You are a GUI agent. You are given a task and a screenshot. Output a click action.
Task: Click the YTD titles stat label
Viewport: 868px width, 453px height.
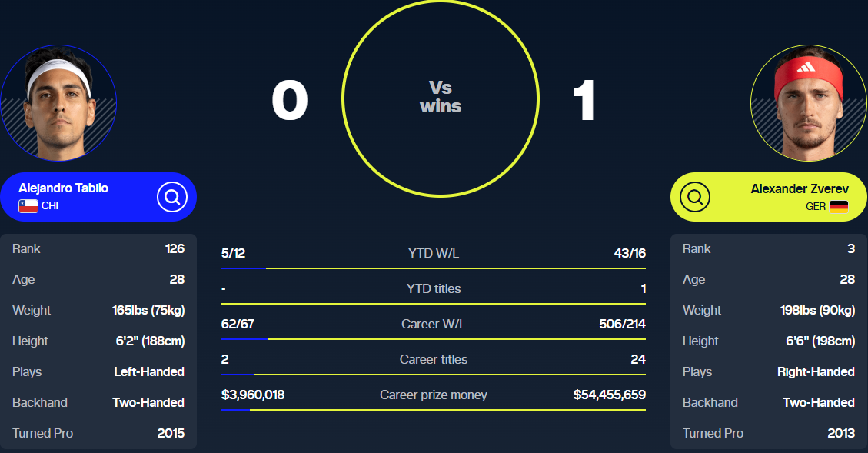tap(434, 288)
